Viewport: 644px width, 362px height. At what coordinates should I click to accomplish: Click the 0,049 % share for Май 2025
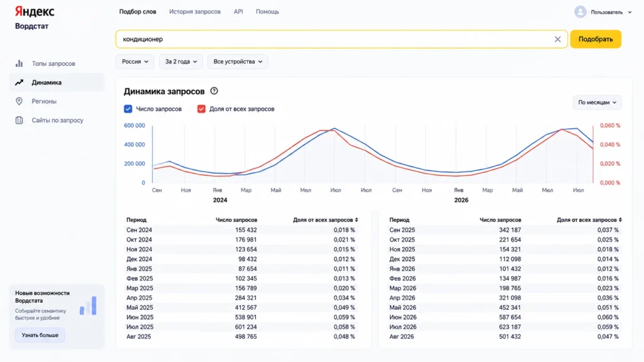click(344, 307)
